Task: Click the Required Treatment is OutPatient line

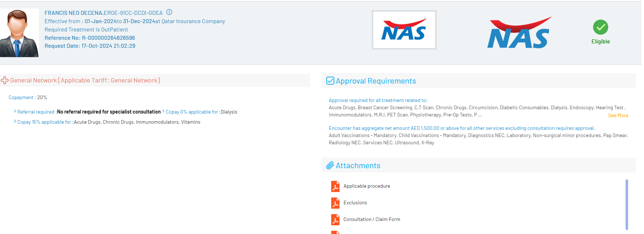Action: pyautogui.click(x=86, y=30)
